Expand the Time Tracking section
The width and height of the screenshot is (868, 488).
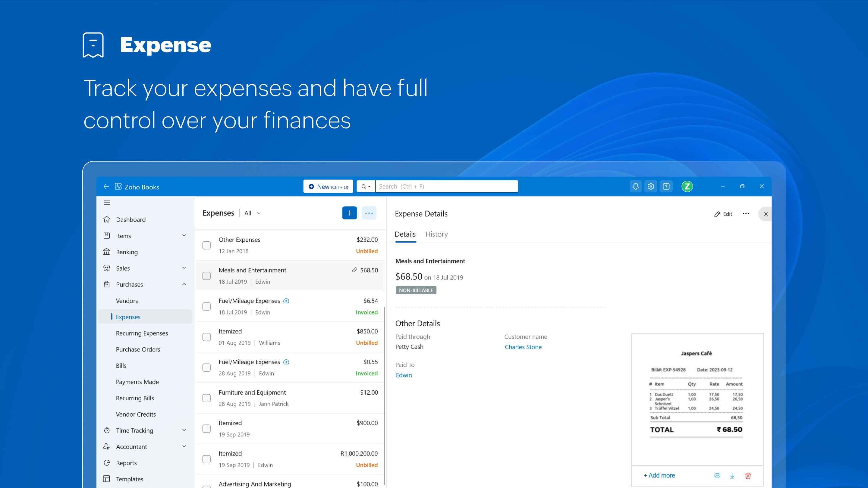pos(184,430)
